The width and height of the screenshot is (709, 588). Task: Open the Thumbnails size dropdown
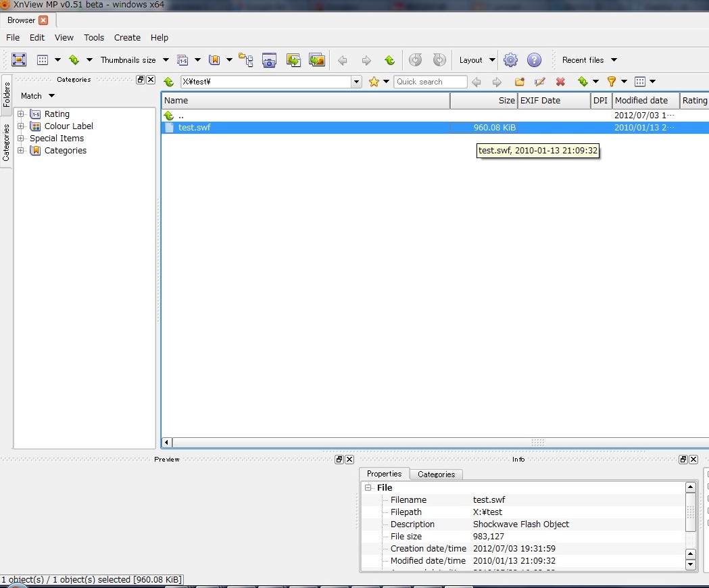coord(135,59)
